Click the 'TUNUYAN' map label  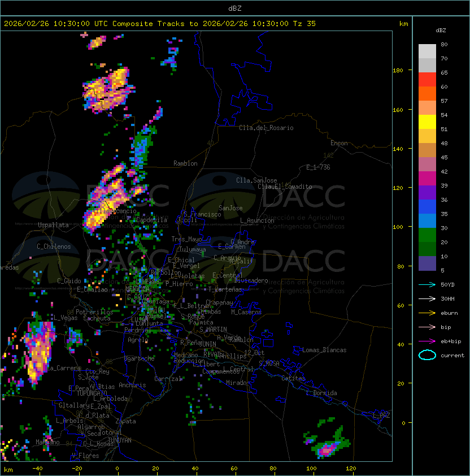pos(120,440)
